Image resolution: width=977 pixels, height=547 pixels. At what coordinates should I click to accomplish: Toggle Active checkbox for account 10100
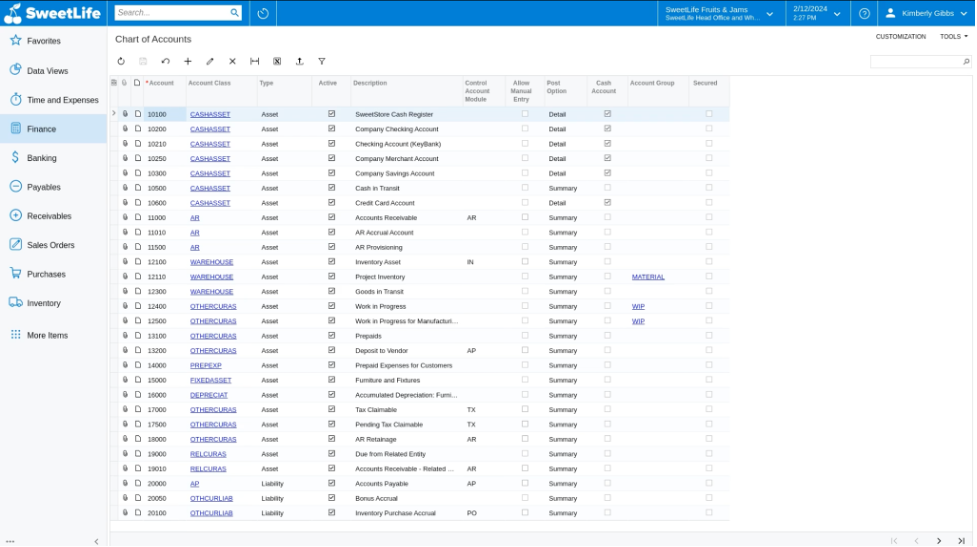331,114
